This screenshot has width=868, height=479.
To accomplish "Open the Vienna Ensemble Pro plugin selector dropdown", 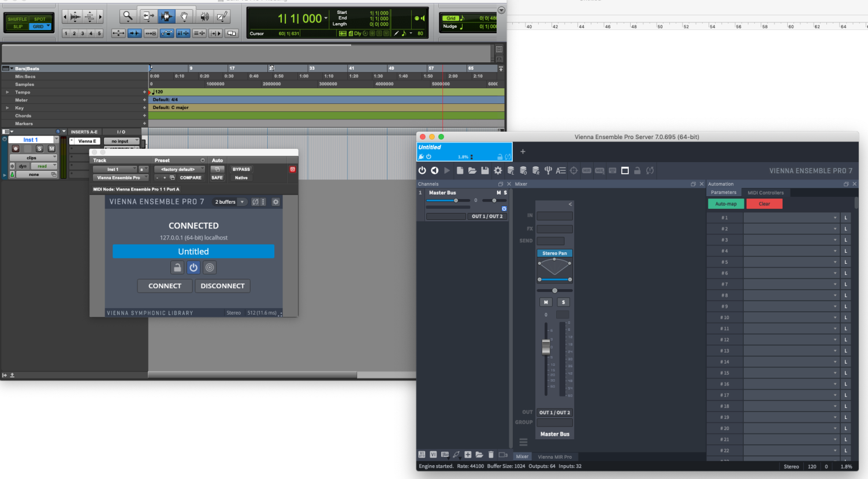I will click(121, 178).
